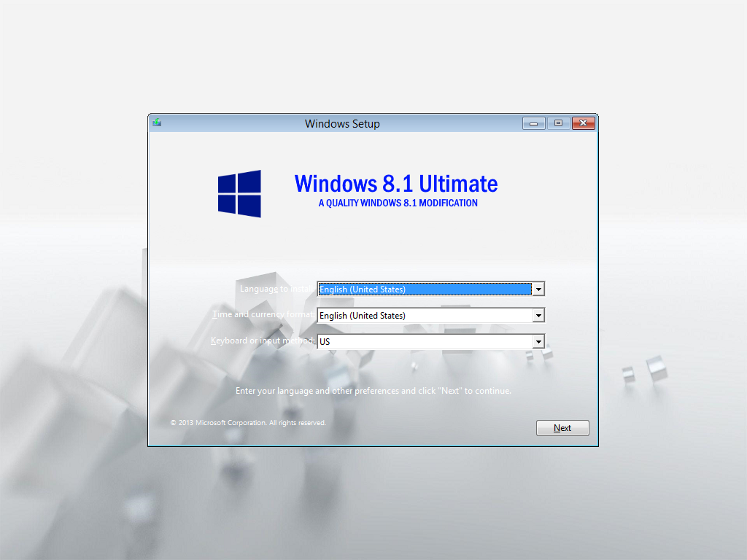Click the Next button

[x=562, y=427]
